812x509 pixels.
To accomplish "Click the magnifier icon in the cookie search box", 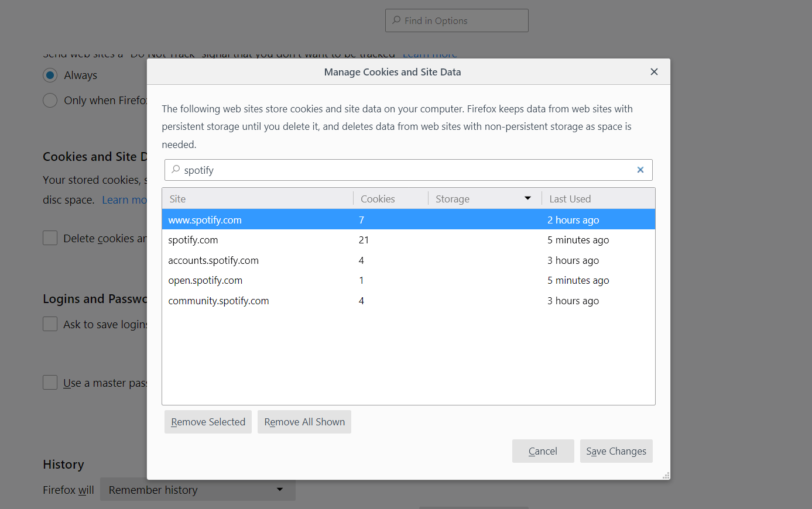I will (176, 170).
